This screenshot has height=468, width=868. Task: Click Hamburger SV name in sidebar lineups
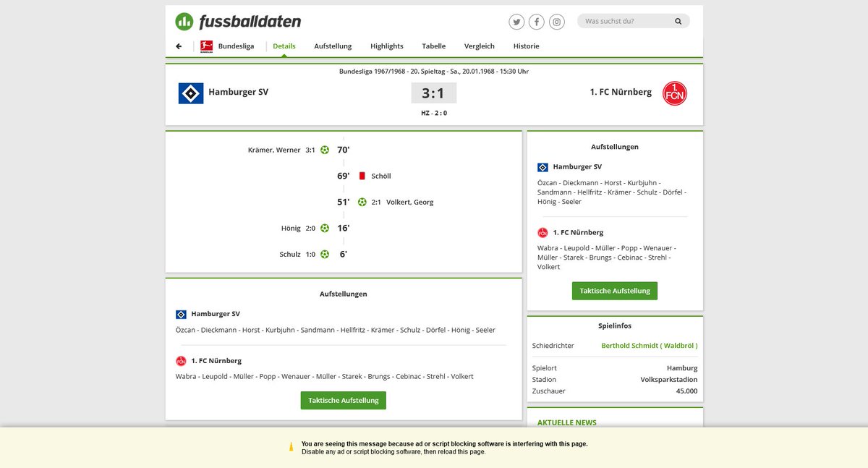[577, 166]
